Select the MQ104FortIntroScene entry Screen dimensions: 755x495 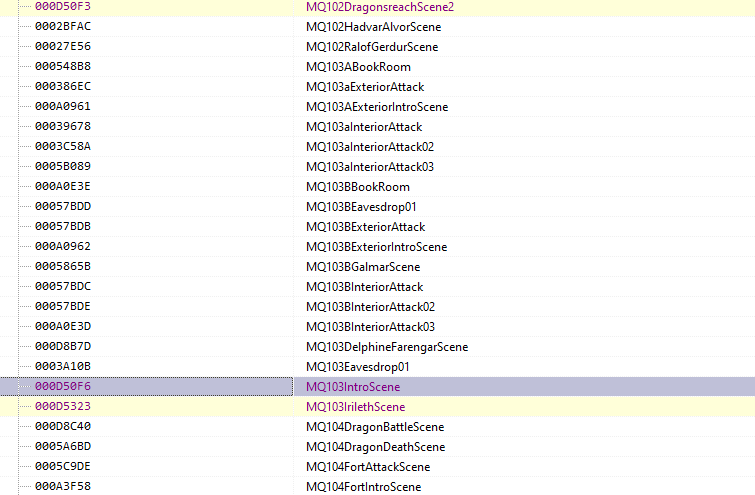pos(364,487)
